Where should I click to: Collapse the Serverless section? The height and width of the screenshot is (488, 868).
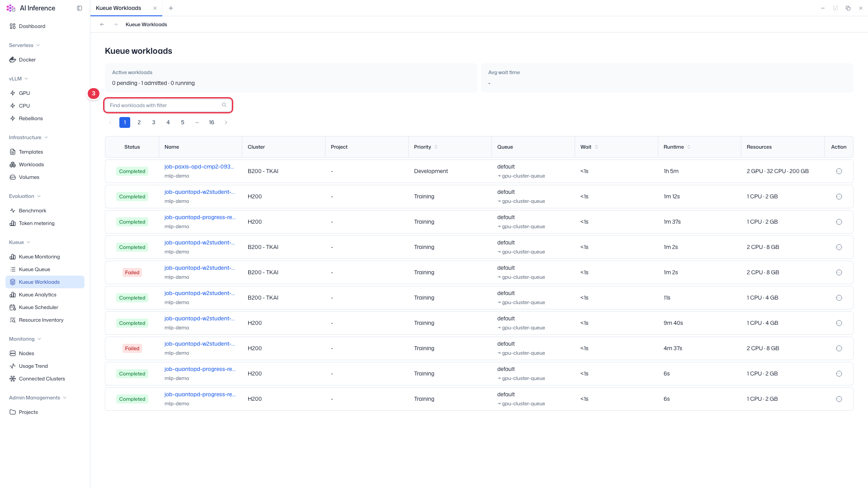point(24,45)
